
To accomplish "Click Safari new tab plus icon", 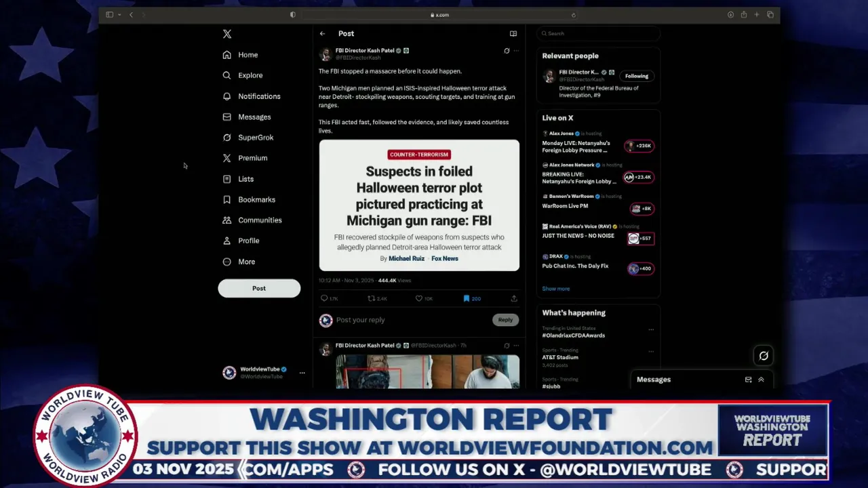I will [x=757, y=15].
